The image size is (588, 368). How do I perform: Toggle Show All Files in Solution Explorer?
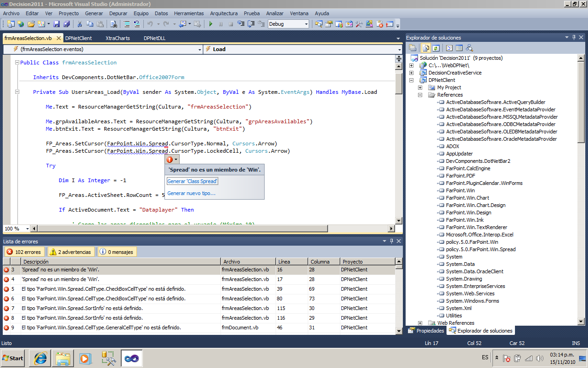tap(426, 48)
